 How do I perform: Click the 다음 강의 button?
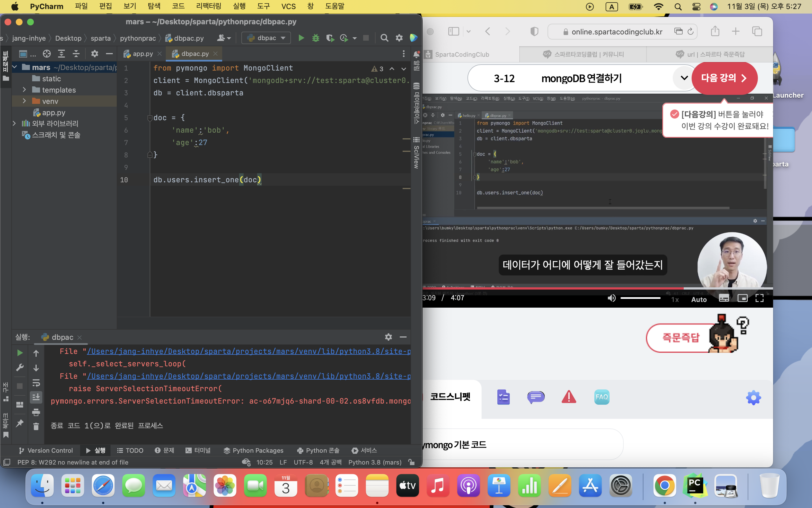724,78
